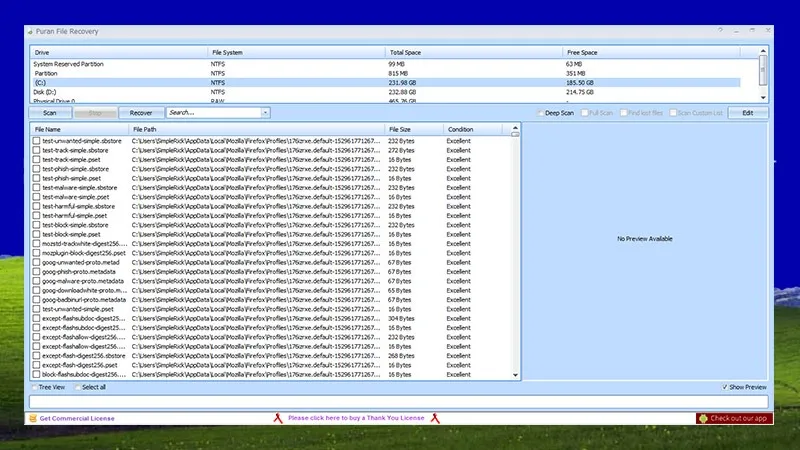
Task: Enable the Tree View checkbox
Action: coord(35,387)
